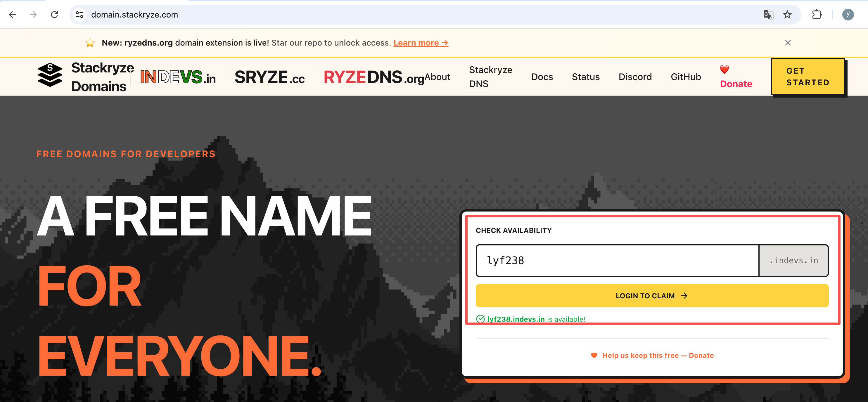Open the SRYZE.cc domain logo
Viewport: 868px width, 402px height.
(x=269, y=77)
